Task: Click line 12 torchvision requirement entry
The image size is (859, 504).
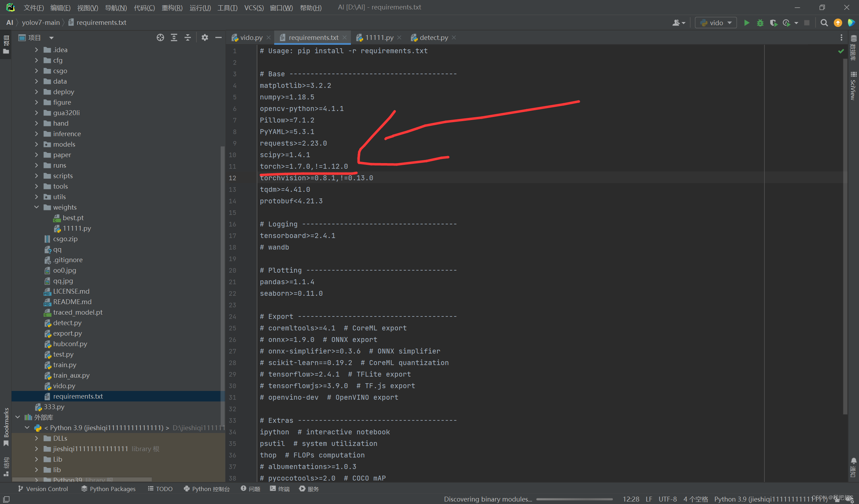Action: pos(316,177)
